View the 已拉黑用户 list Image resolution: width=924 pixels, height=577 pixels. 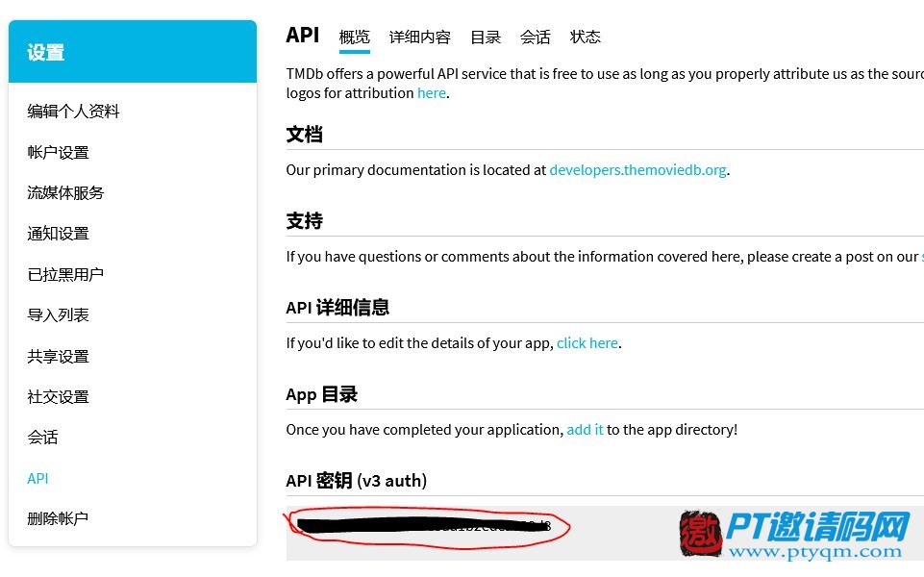click(65, 274)
